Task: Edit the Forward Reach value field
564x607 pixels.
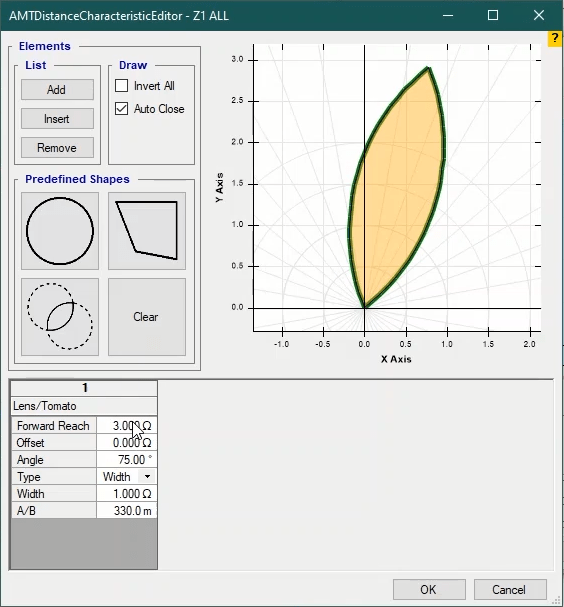Action: pos(127,426)
